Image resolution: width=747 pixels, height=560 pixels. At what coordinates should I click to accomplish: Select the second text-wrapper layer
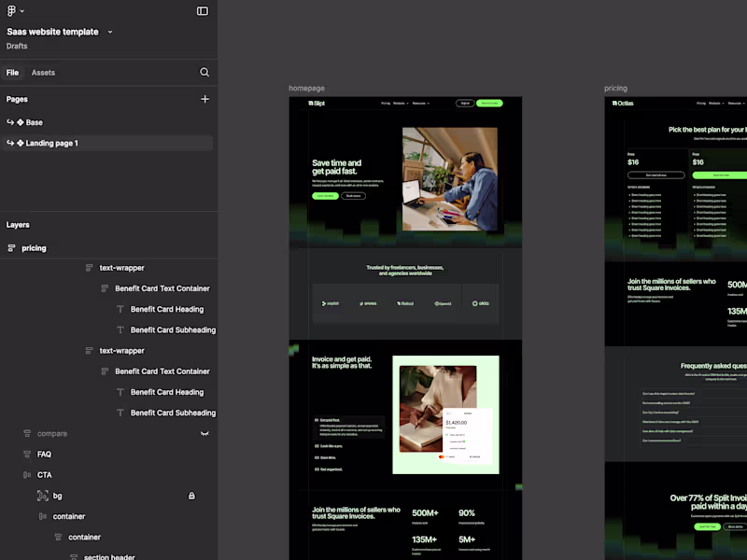(x=121, y=351)
